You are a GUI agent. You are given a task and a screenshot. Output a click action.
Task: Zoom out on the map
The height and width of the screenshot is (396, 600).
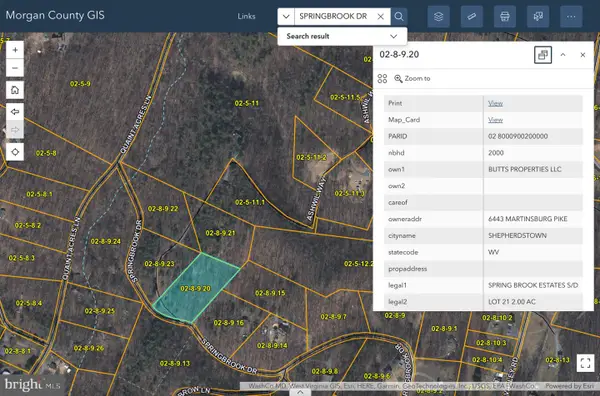click(x=15, y=68)
